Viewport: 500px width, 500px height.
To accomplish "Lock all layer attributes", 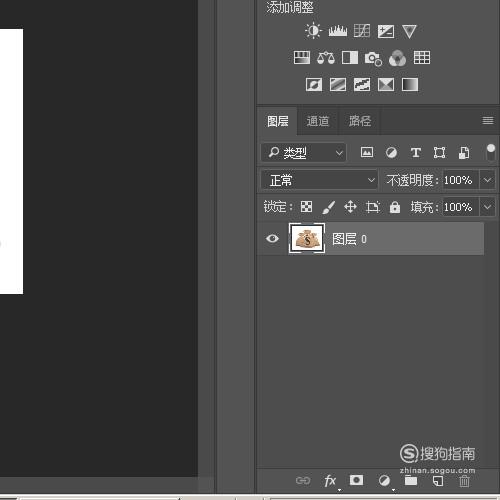I will (395, 207).
